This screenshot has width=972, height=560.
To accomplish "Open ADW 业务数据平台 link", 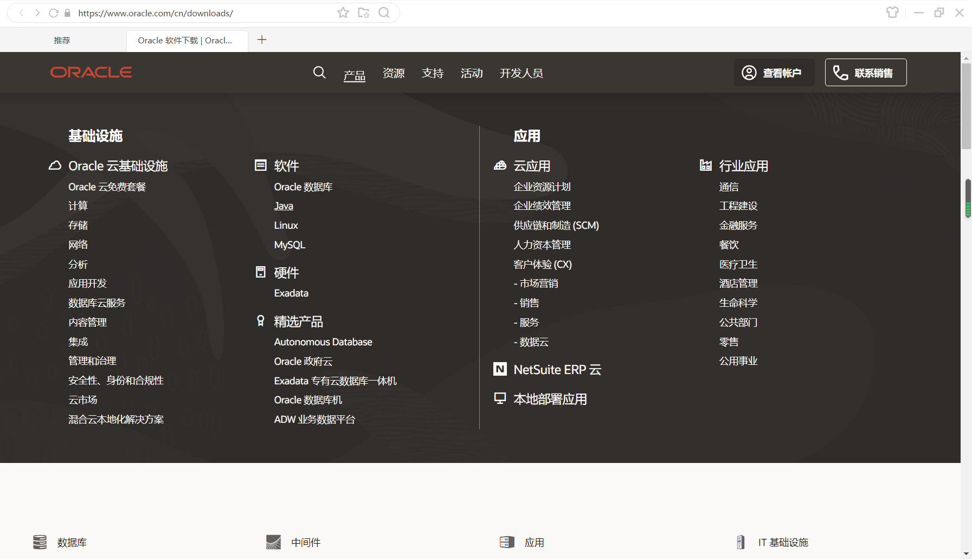I will pos(314,420).
